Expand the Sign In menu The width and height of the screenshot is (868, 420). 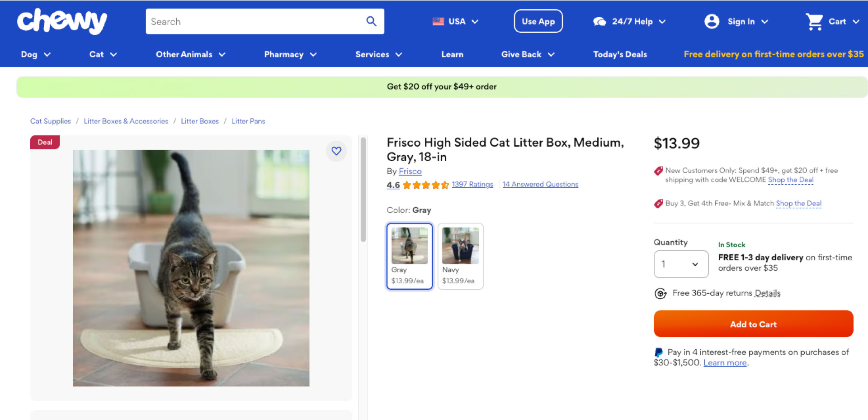pyautogui.click(x=764, y=21)
